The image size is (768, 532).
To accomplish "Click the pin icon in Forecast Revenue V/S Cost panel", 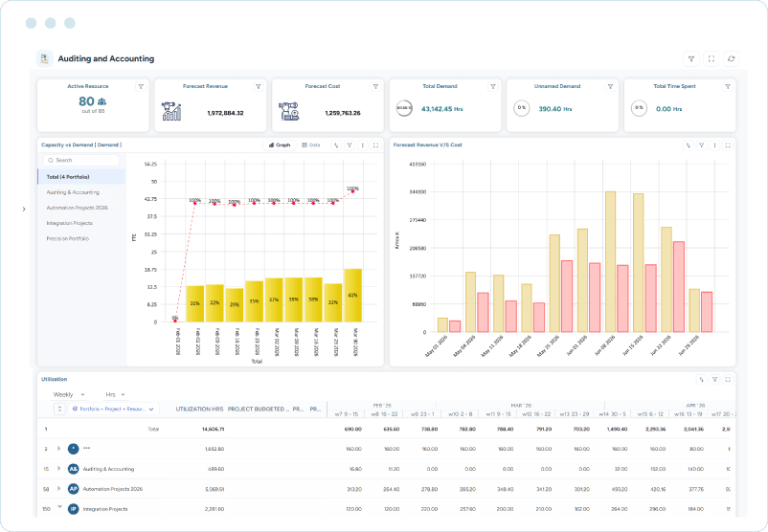I will coord(689,145).
